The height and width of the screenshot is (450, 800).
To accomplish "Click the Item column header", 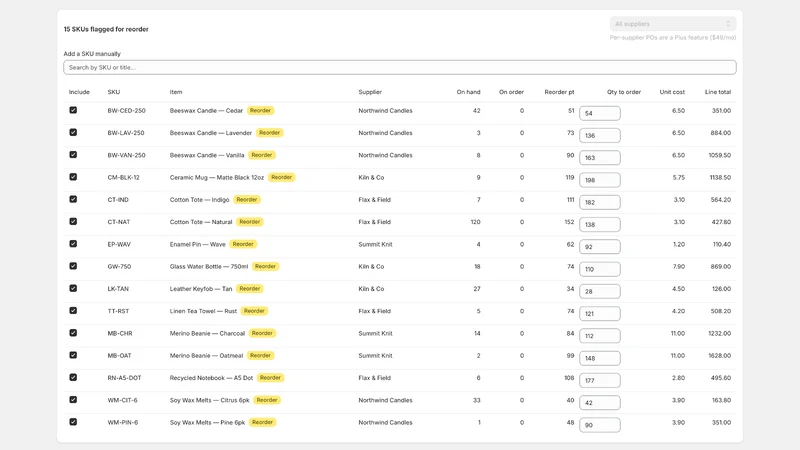I will pos(176,92).
